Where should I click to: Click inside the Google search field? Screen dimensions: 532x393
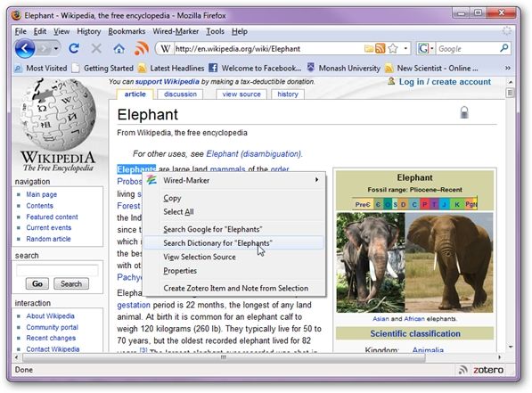point(467,49)
